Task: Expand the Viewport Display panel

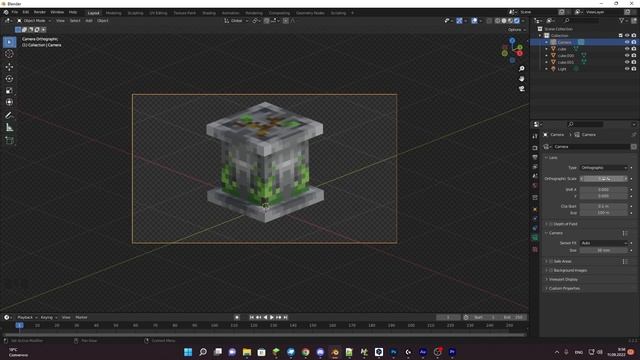Action: [x=563, y=279]
